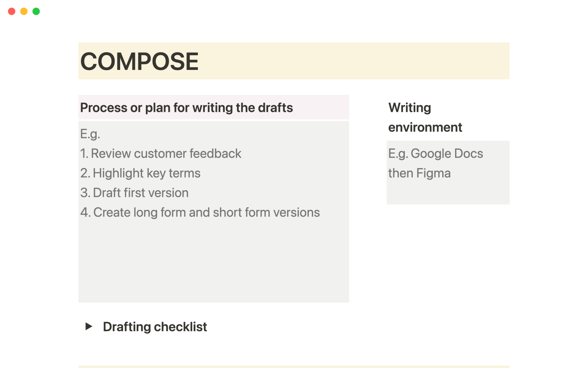Place cursor on the 'E.g.' line in the process block
This screenshot has height=368, width=588.
coord(90,134)
